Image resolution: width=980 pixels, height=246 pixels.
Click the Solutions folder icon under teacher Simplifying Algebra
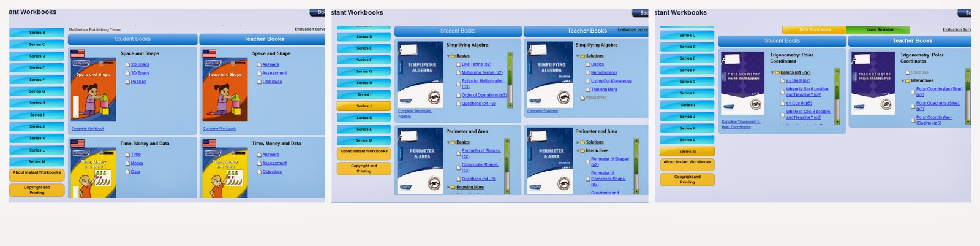tap(582, 56)
